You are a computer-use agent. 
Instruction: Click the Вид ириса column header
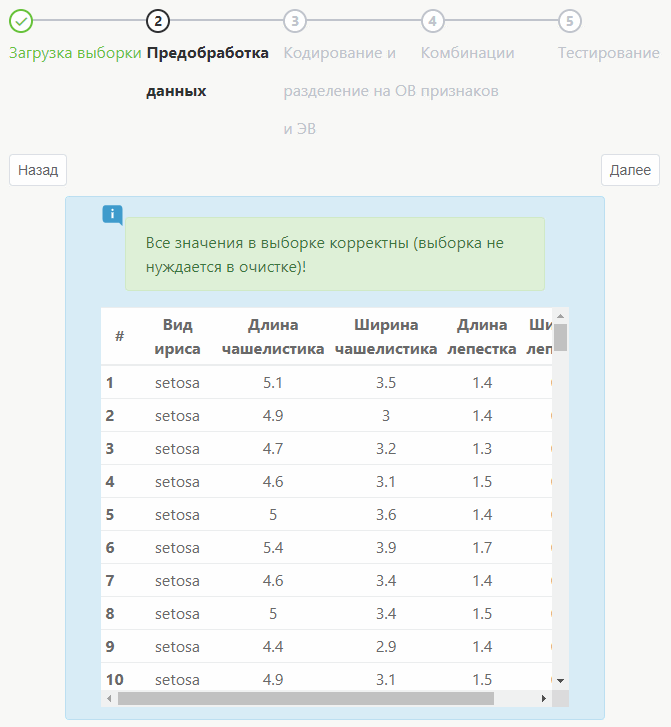177,337
